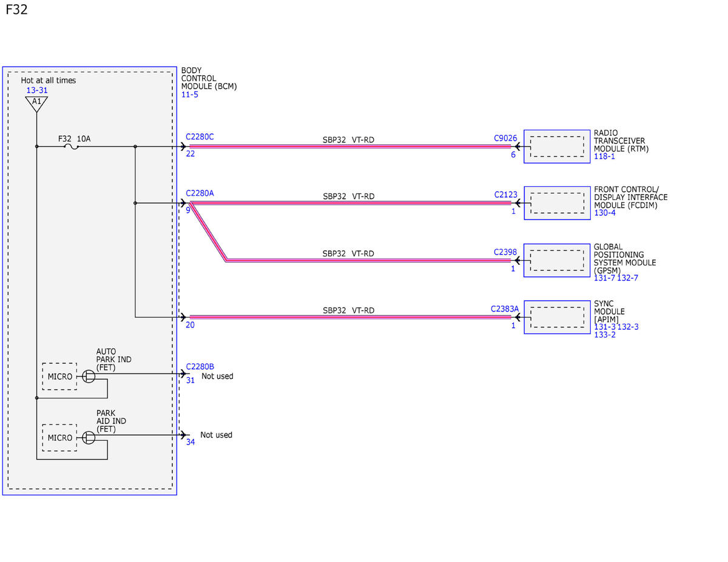Follow the 133-2 page reference link
Image resolution: width=728 pixels, height=562 pixels.
[x=604, y=335]
